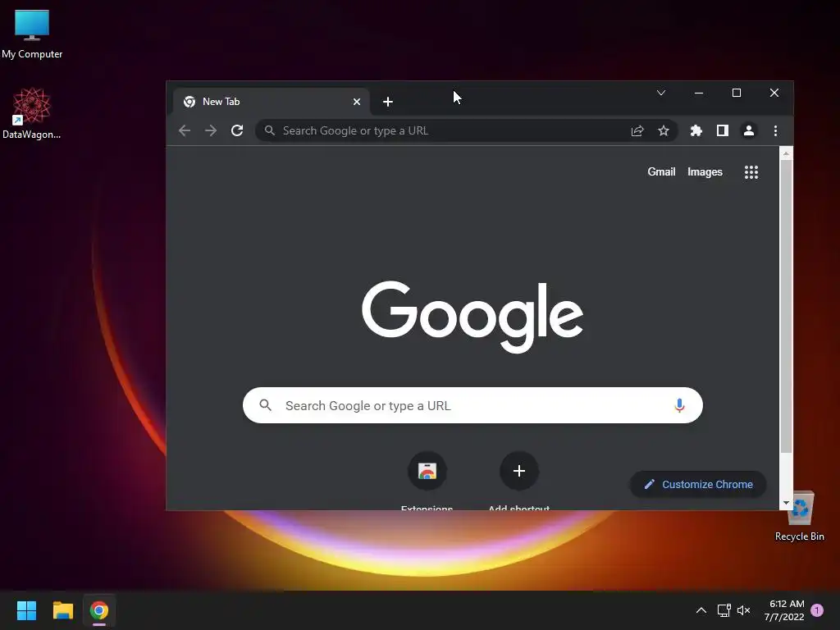Open the Images link
This screenshot has width=840, height=630.
coord(705,172)
